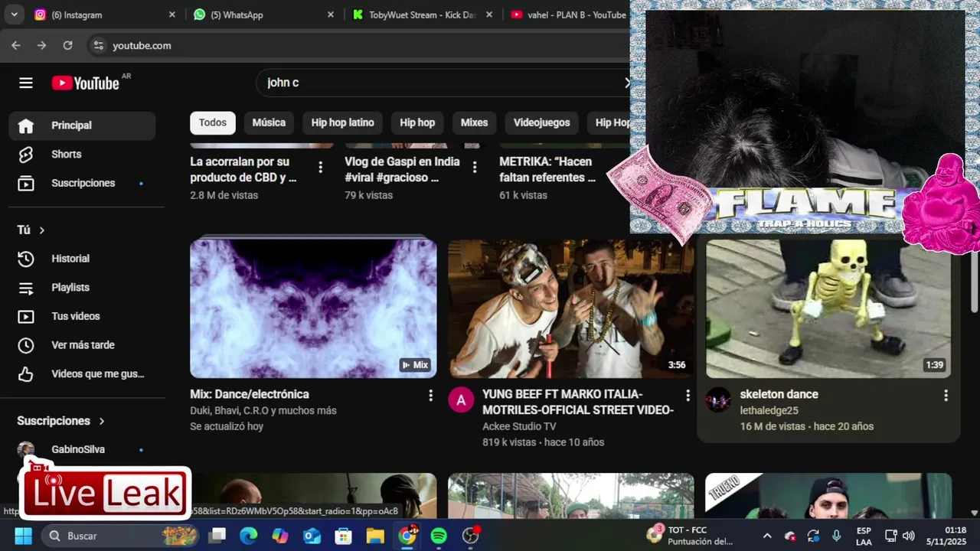Open the YouTube hamburger guide menu

click(x=26, y=83)
